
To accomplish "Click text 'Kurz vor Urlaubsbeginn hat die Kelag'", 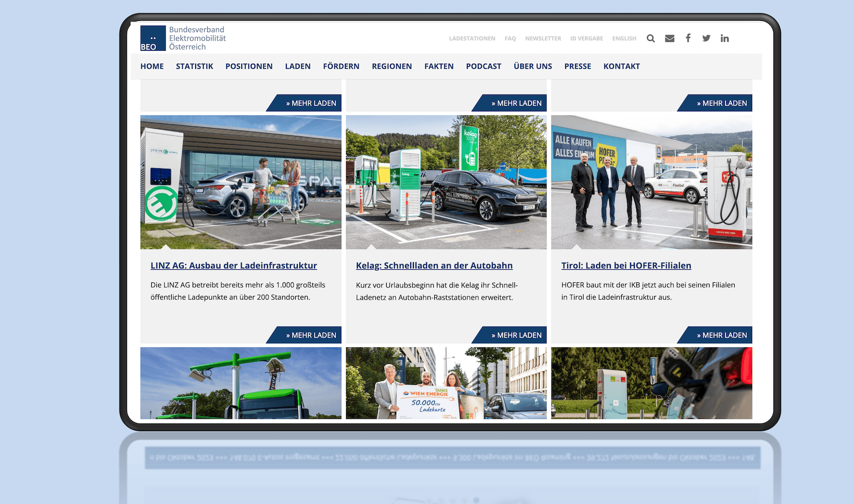I will (417, 285).
